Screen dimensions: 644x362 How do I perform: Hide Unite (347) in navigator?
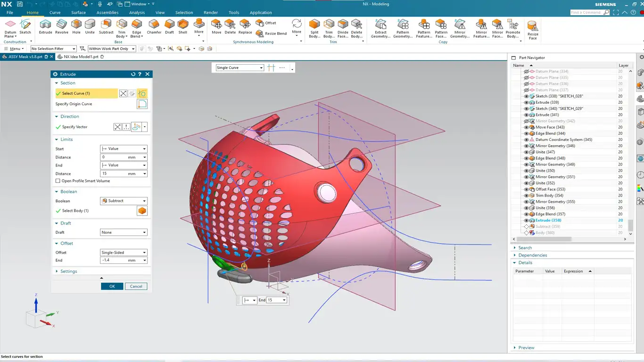coord(527,152)
